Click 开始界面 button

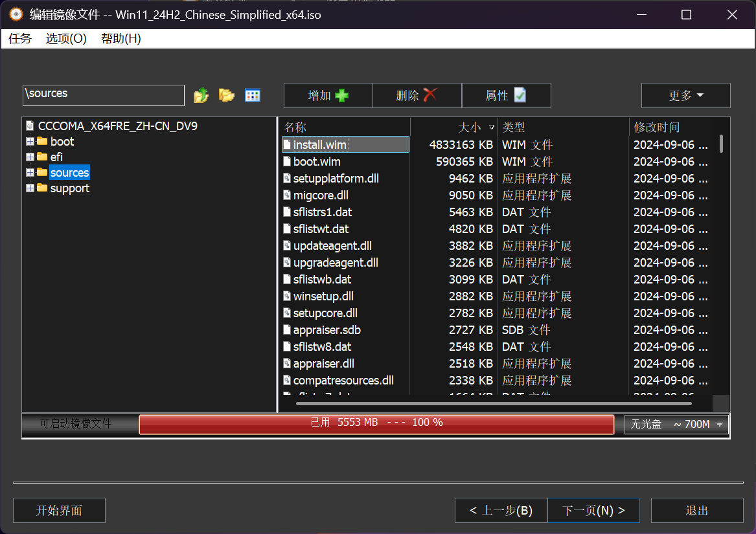pyautogui.click(x=60, y=511)
